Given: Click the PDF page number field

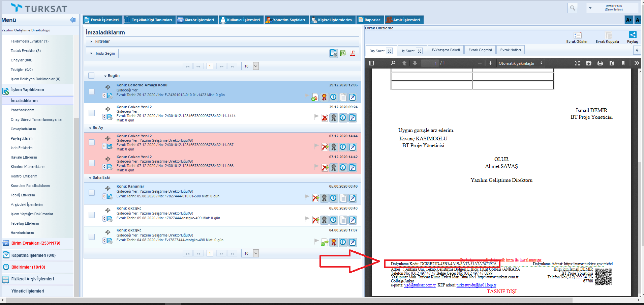Looking at the screenshot, I should (x=430, y=63).
